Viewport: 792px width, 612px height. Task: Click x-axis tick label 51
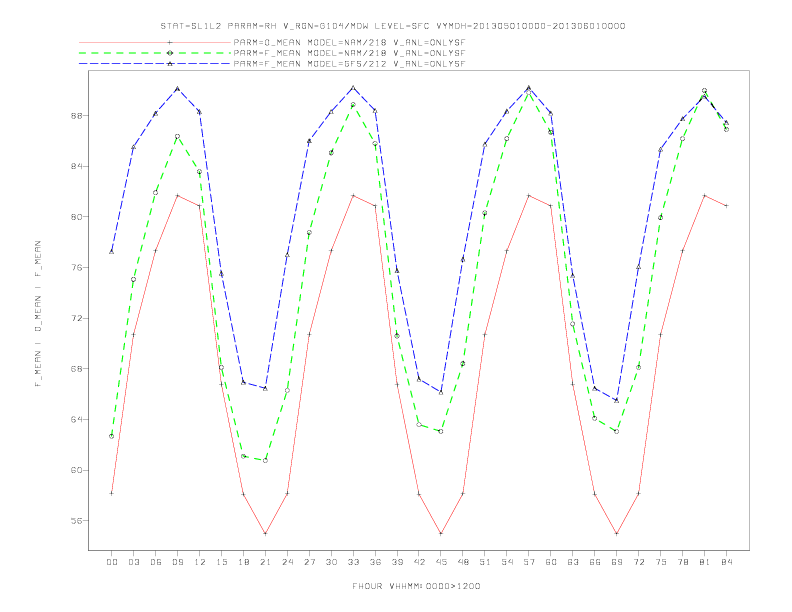click(485, 562)
